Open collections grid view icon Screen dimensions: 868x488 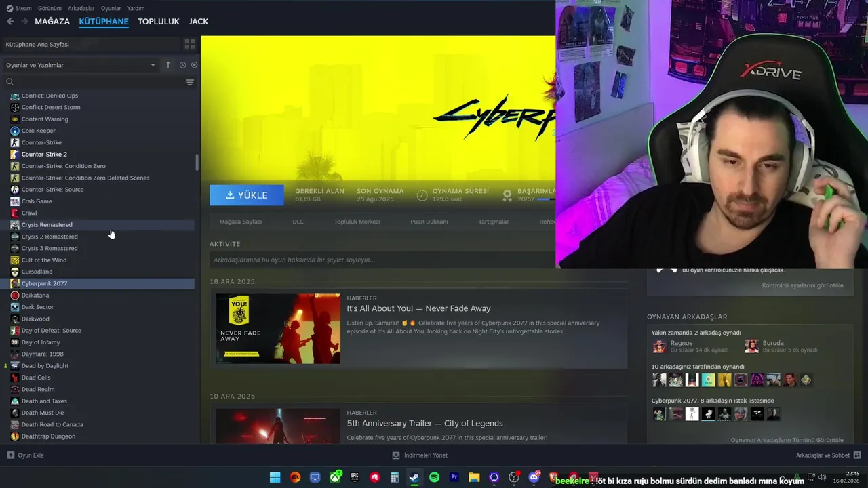190,44
